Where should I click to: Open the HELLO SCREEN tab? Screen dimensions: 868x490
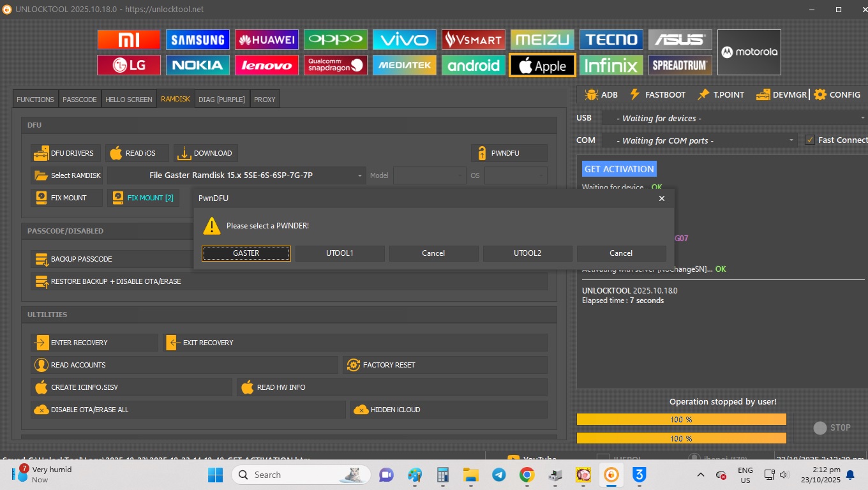128,100
